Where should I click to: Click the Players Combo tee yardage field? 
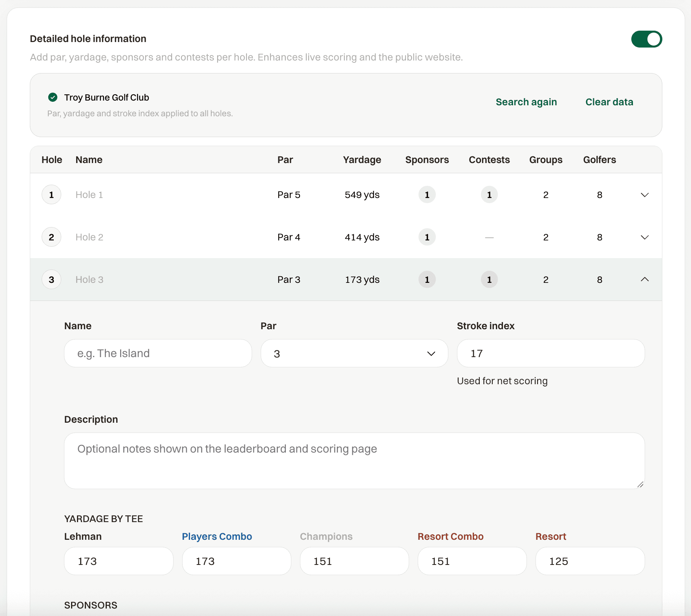click(x=236, y=561)
